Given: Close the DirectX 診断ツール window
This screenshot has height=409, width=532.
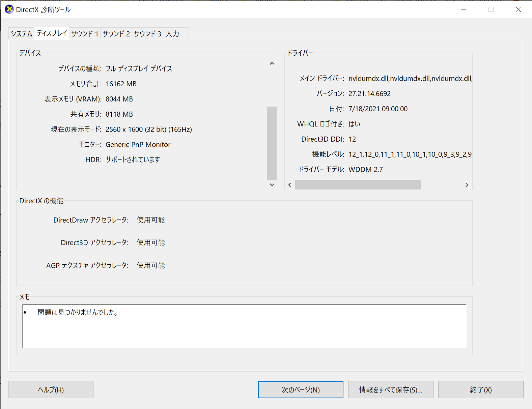Looking at the screenshot, I should [x=518, y=9].
